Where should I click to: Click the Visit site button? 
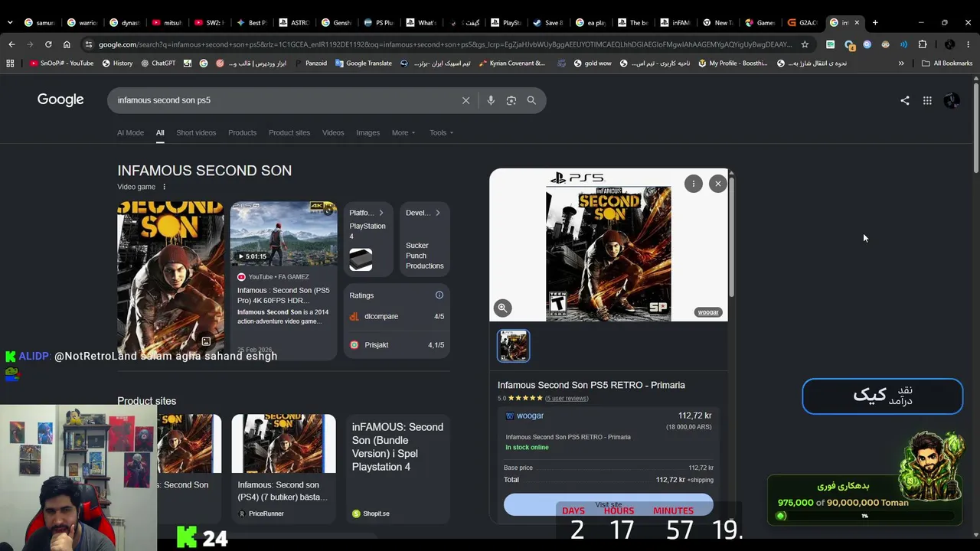[x=609, y=505]
